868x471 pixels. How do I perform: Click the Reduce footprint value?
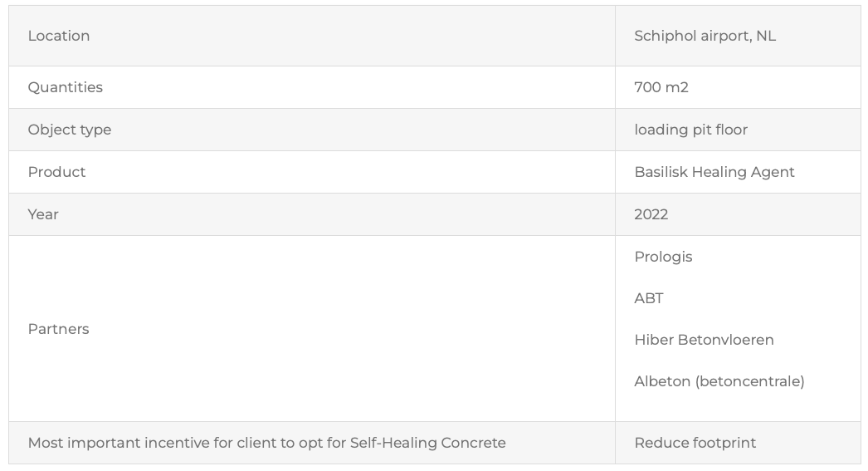(695, 443)
